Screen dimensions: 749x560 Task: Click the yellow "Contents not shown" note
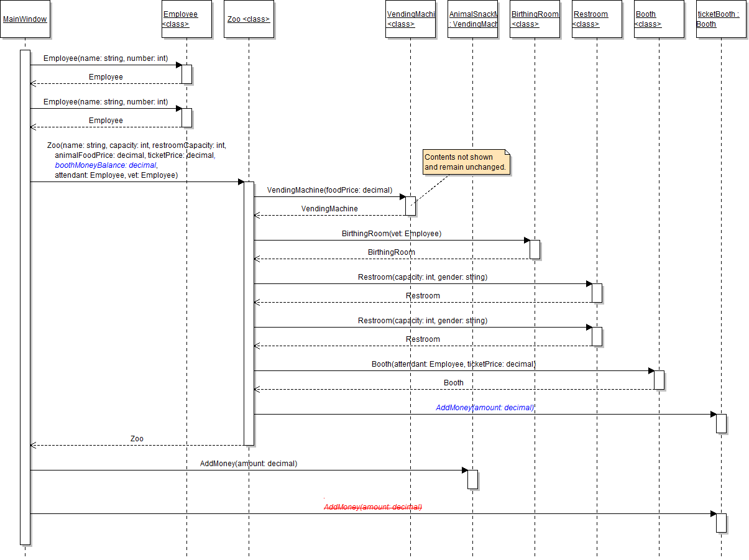tap(466, 163)
